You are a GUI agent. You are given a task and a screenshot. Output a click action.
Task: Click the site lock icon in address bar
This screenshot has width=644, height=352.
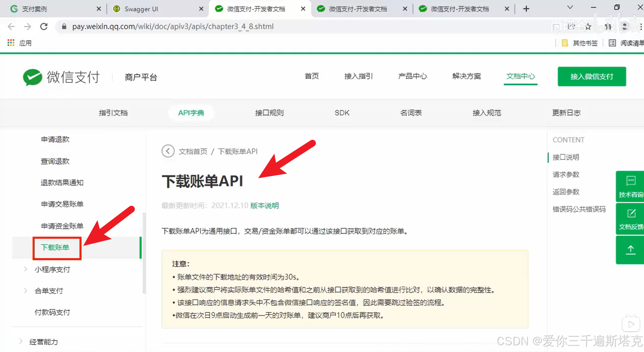(x=64, y=27)
